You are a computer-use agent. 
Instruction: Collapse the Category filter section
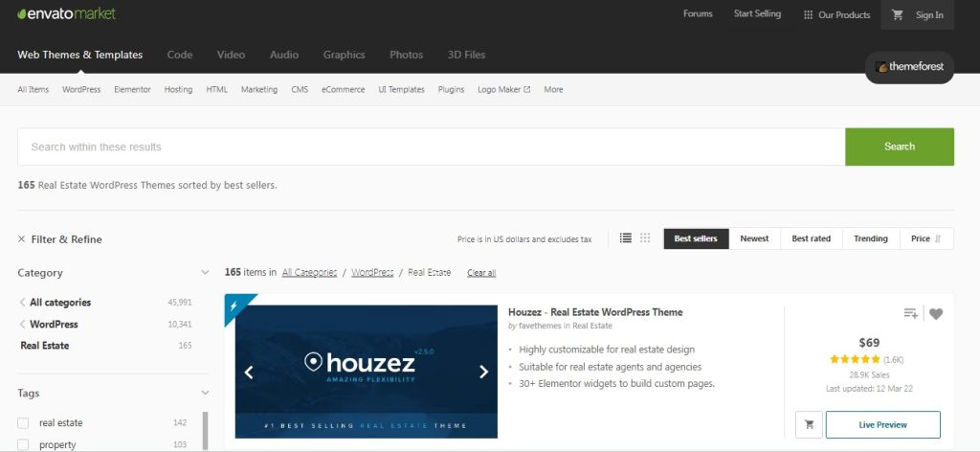click(205, 273)
